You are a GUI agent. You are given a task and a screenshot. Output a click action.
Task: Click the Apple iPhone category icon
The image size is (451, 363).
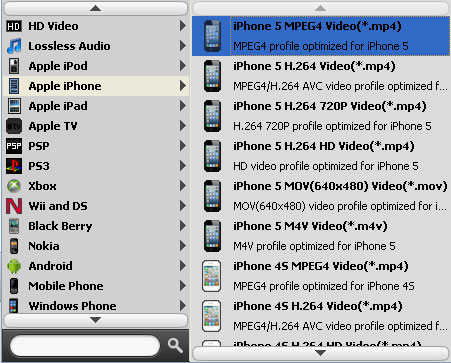point(14,86)
